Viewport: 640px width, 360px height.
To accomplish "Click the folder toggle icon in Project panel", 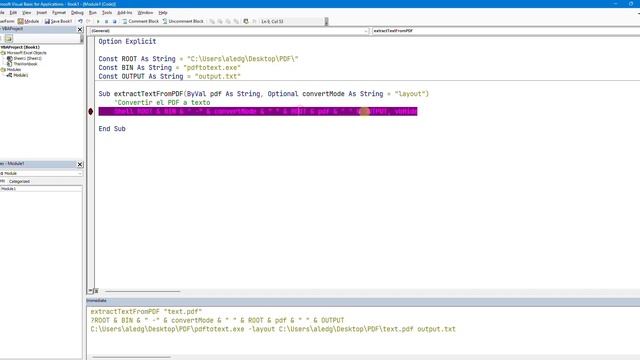I will click(9, 38).
